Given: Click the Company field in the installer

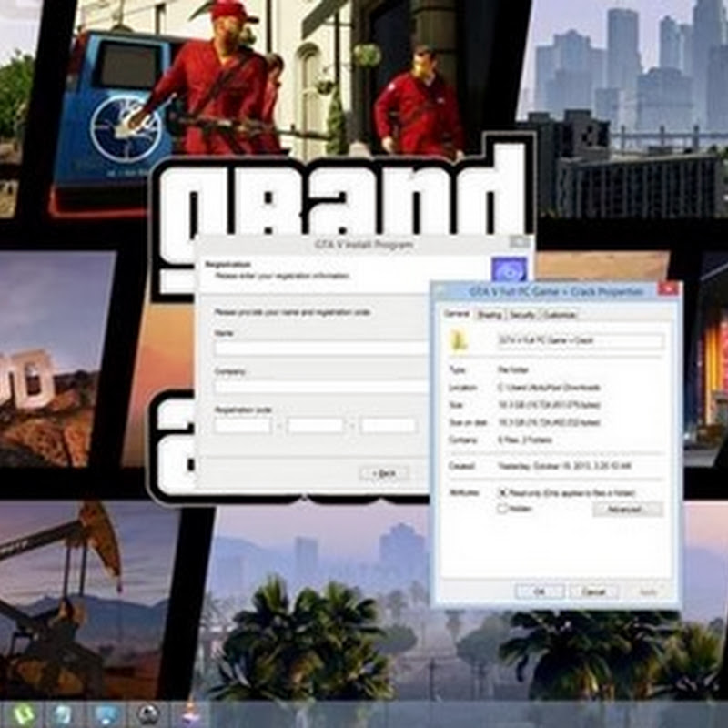Looking at the screenshot, I should click(x=321, y=387).
